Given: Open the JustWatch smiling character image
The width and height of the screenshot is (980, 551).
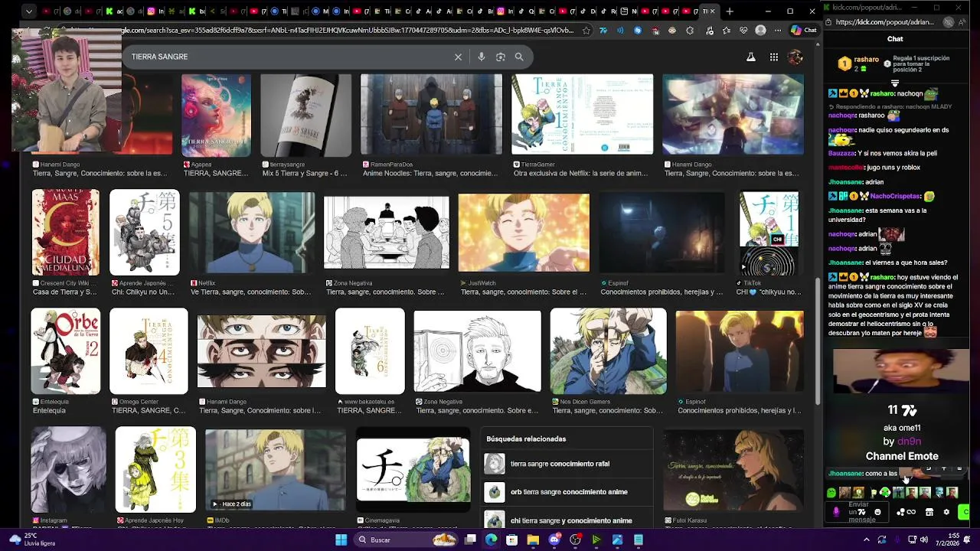Looking at the screenshot, I should 524,233.
